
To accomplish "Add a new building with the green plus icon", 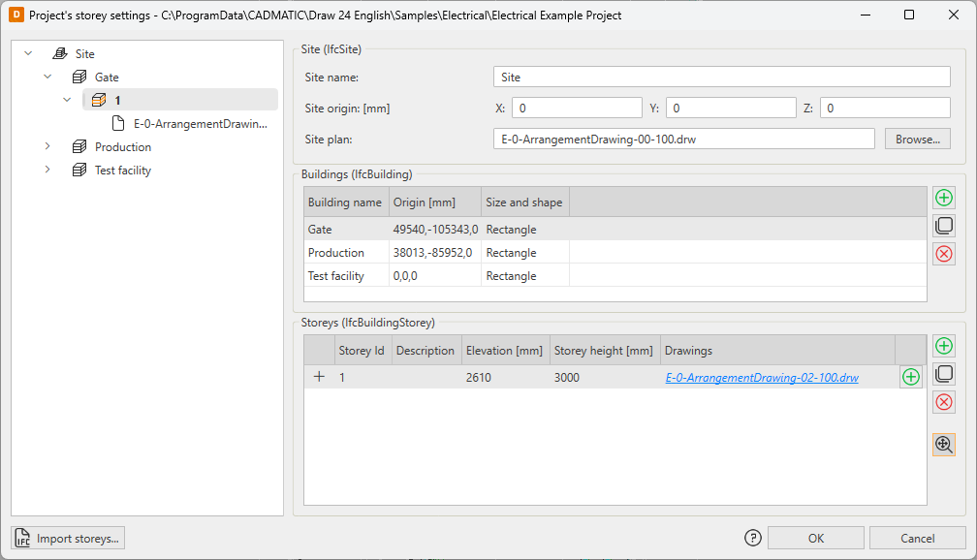I will [943, 199].
